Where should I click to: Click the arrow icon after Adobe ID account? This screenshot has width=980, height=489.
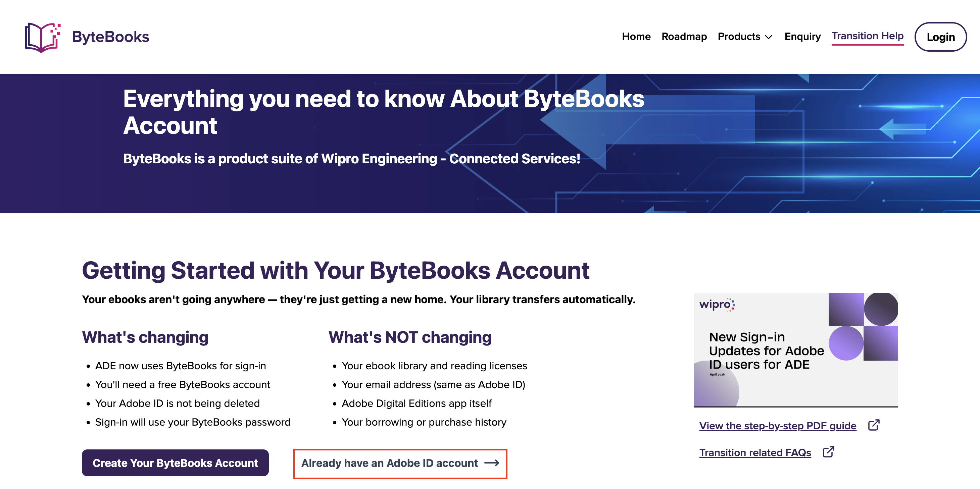coord(492,463)
